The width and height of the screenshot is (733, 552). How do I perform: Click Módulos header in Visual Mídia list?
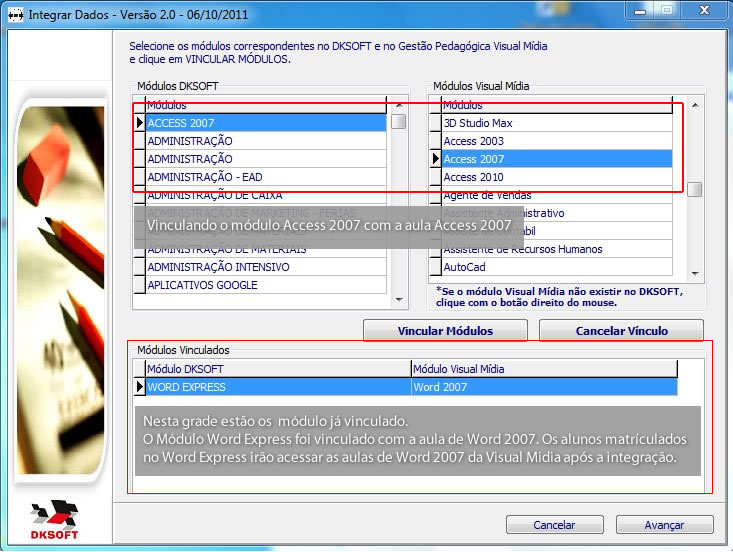click(x=557, y=105)
